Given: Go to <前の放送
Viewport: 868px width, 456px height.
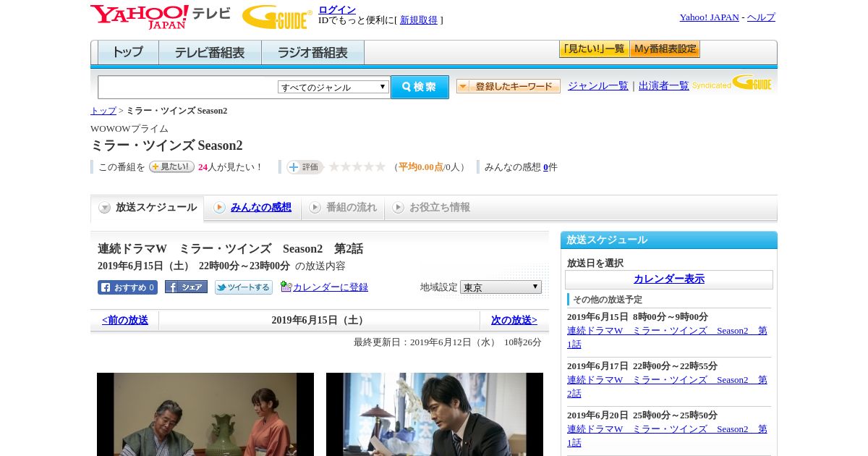Looking at the screenshot, I should (x=125, y=320).
